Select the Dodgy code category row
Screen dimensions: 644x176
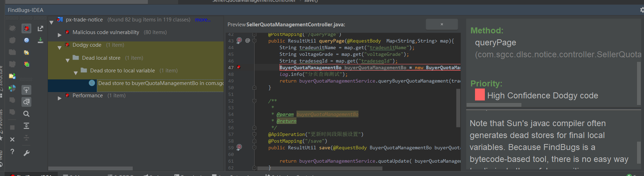(x=136, y=45)
